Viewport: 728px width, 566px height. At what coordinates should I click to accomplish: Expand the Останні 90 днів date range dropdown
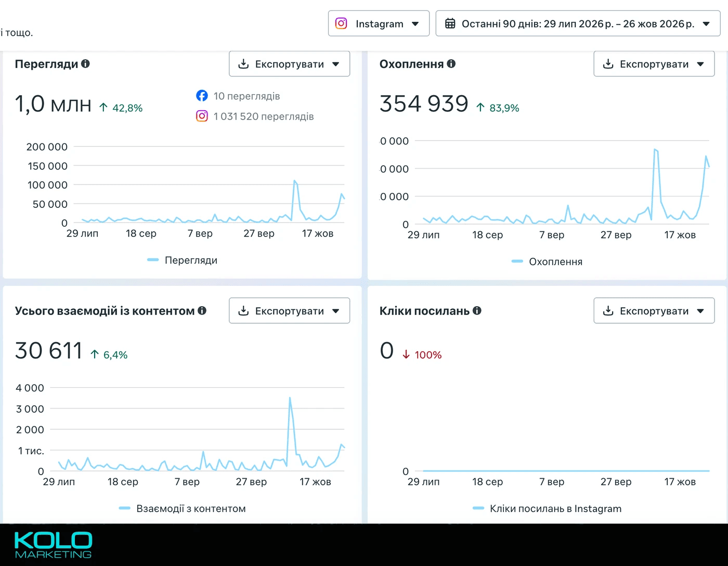[x=578, y=23]
